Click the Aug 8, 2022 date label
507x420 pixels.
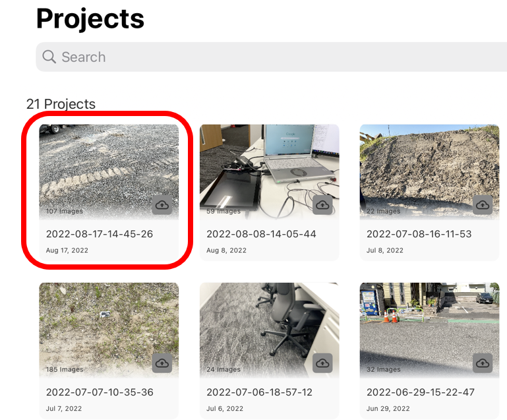(x=226, y=251)
